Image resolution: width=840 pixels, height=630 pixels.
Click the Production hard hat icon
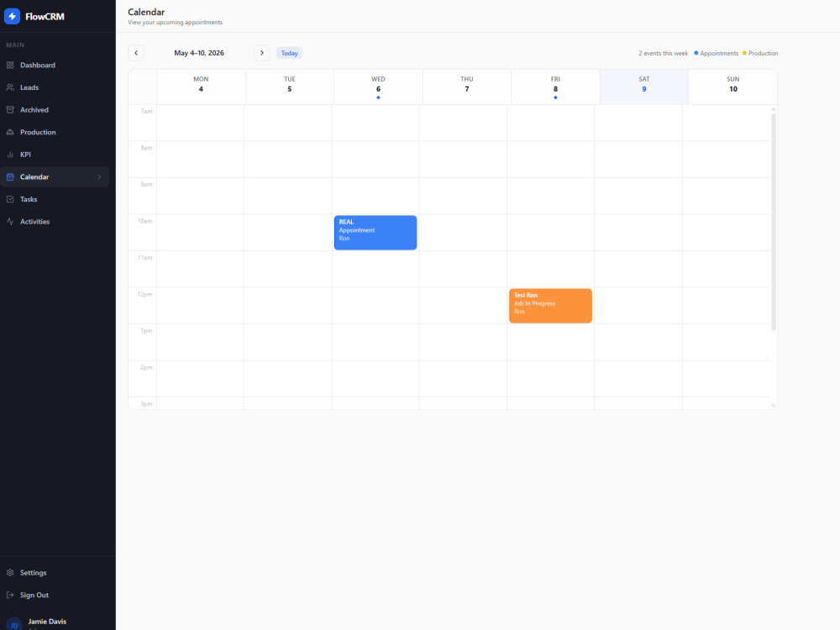point(10,133)
